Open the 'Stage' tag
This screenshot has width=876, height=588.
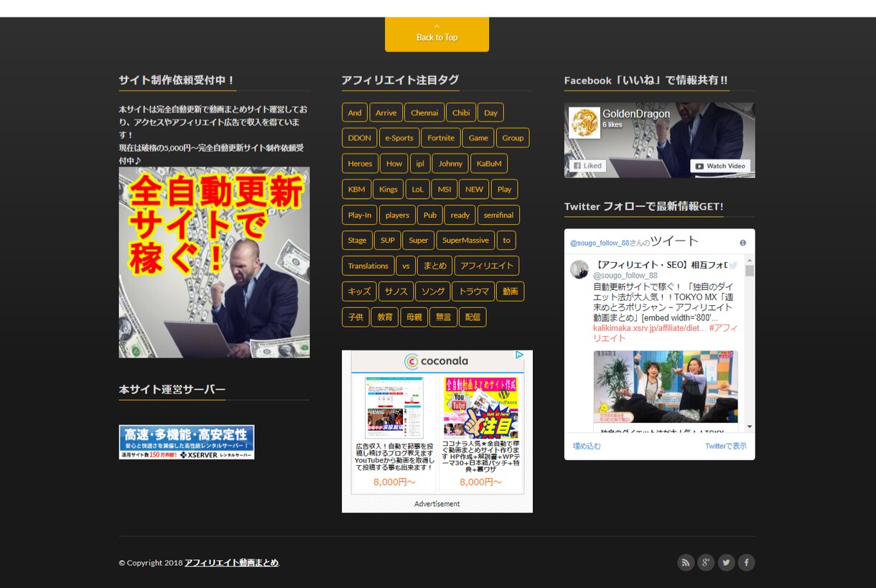pyautogui.click(x=357, y=241)
